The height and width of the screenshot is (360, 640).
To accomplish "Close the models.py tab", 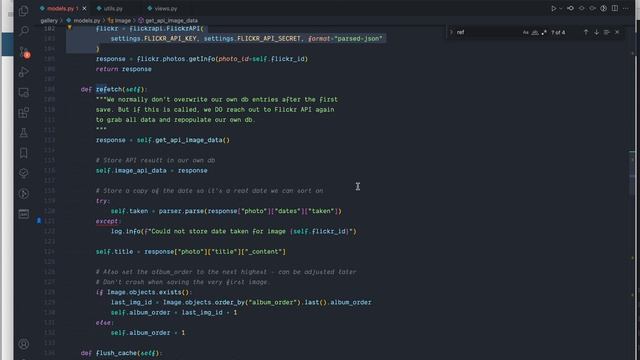I will [x=84, y=8].
